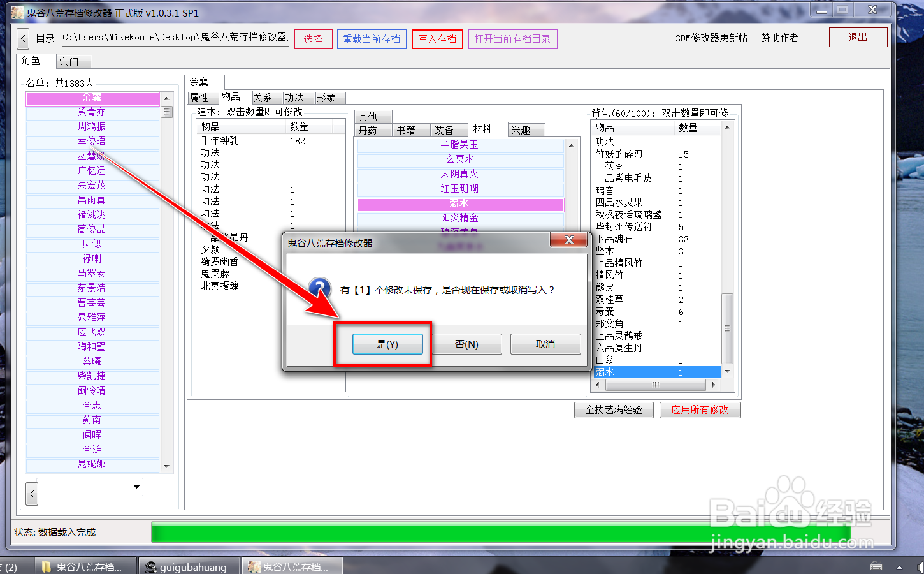This screenshot has height=574, width=924.
Task: Select 红玉珊瑚 in materials list
Action: pyautogui.click(x=459, y=189)
